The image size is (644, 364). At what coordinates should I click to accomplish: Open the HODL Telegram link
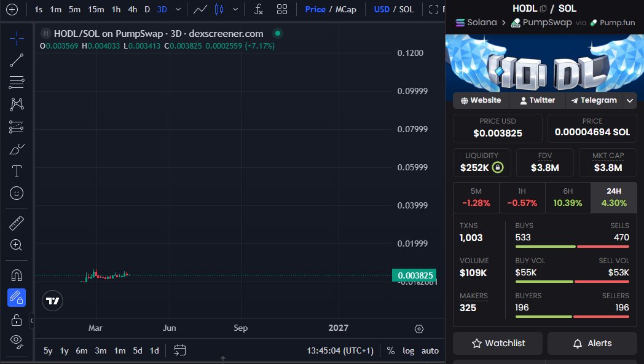(594, 100)
